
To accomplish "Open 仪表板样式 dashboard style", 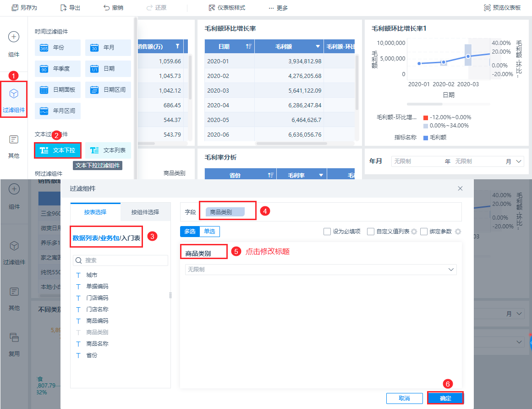I will (x=227, y=7).
